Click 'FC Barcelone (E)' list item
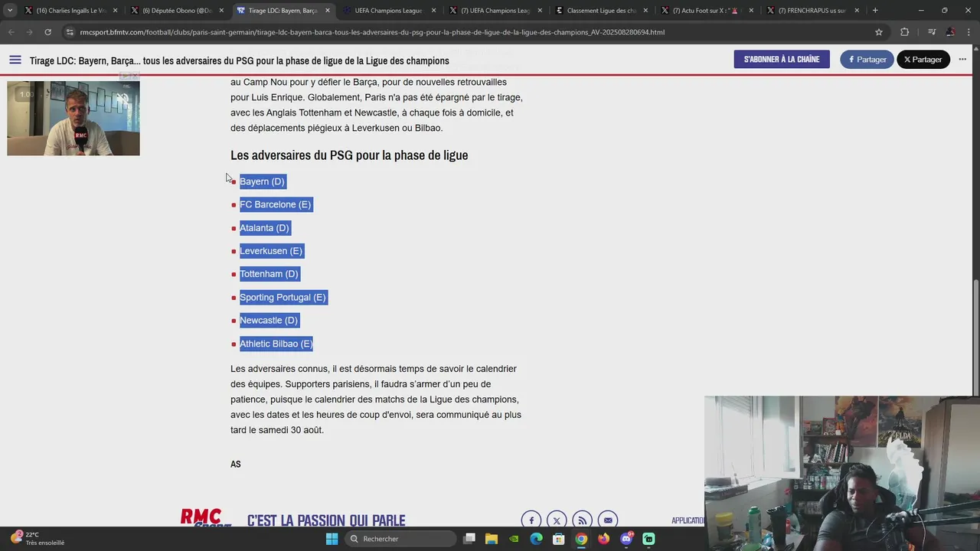The height and width of the screenshot is (551, 980). (276, 204)
